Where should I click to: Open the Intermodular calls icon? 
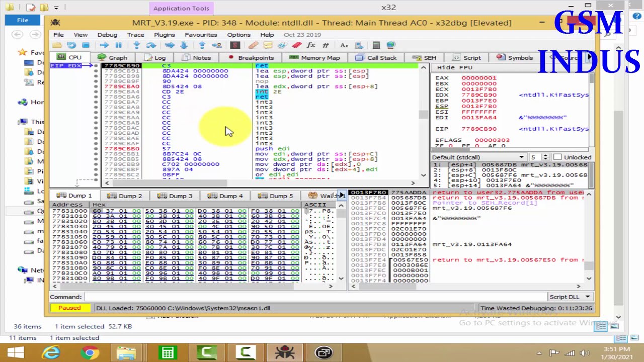tap(359, 45)
